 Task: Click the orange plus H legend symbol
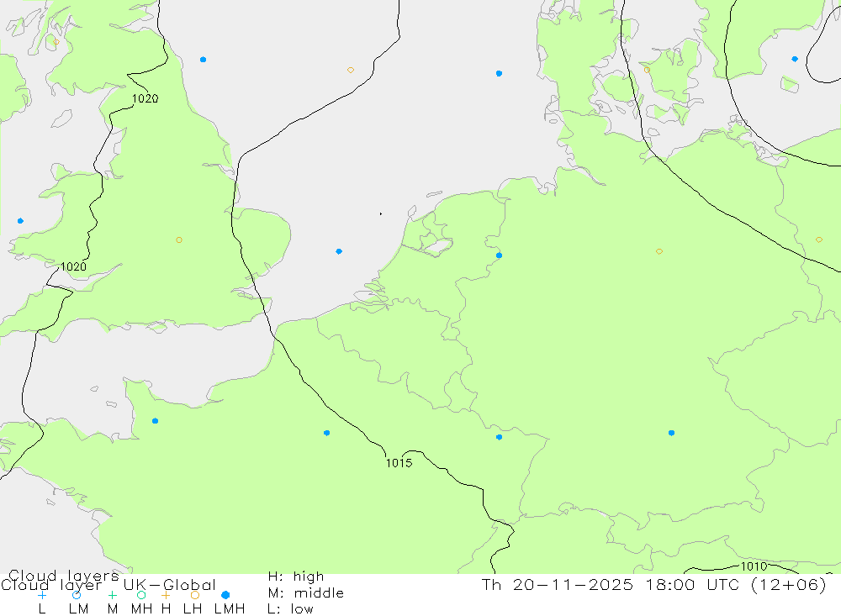click(166, 595)
